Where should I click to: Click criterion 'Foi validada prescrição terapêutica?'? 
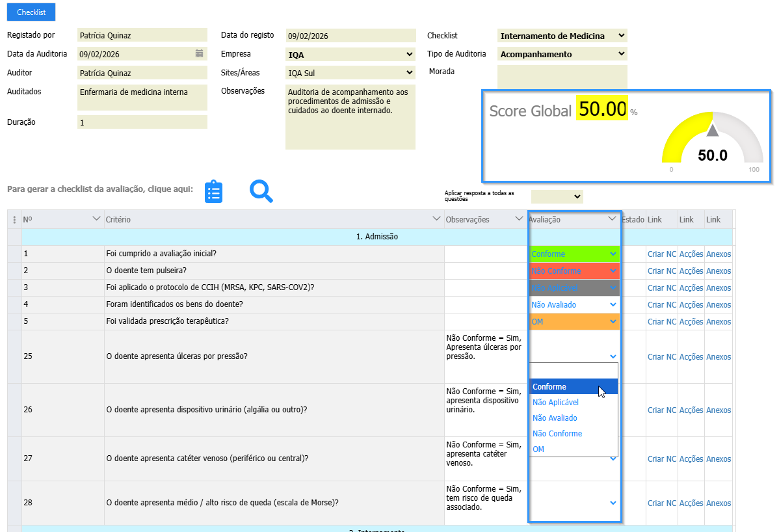coord(167,321)
